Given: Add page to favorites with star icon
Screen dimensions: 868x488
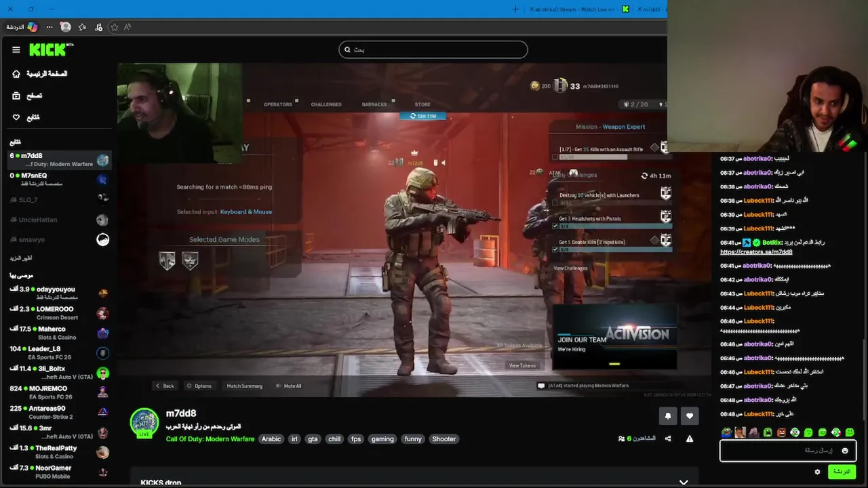Looking at the screenshot, I should pyautogui.click(x=115, y=27).
